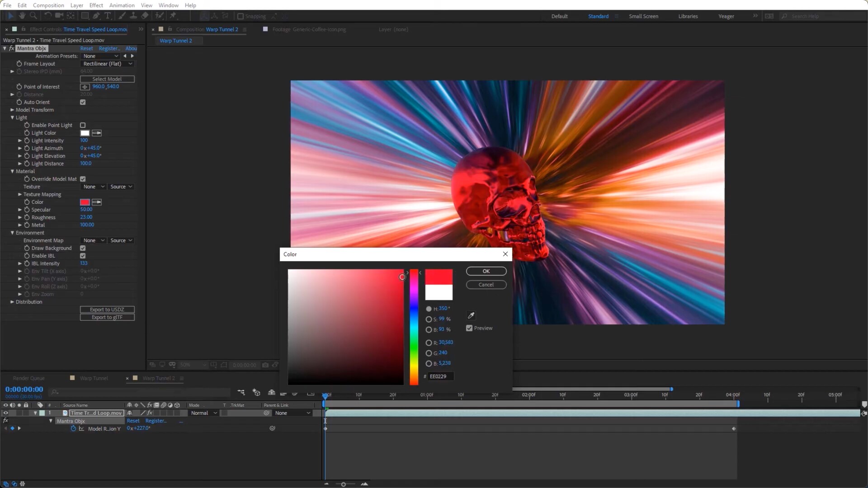Toggle Preview checkbox in Color dialog
This screenshot has height=488, width=868.
[x=469, y=328]
